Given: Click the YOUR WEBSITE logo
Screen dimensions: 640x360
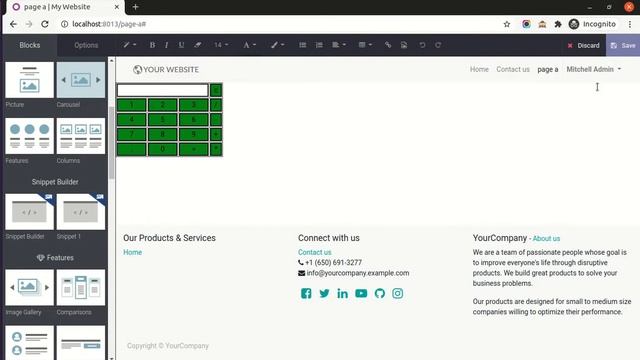Looking at the screenshot, I should (x=166, y=69).
